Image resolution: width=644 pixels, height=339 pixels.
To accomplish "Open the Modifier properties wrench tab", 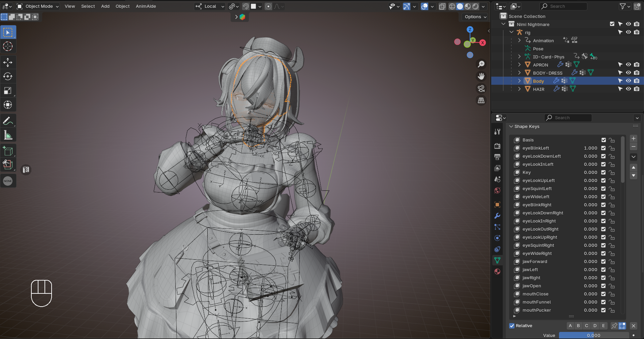I will pyautogui.click(x=498, y=216).
